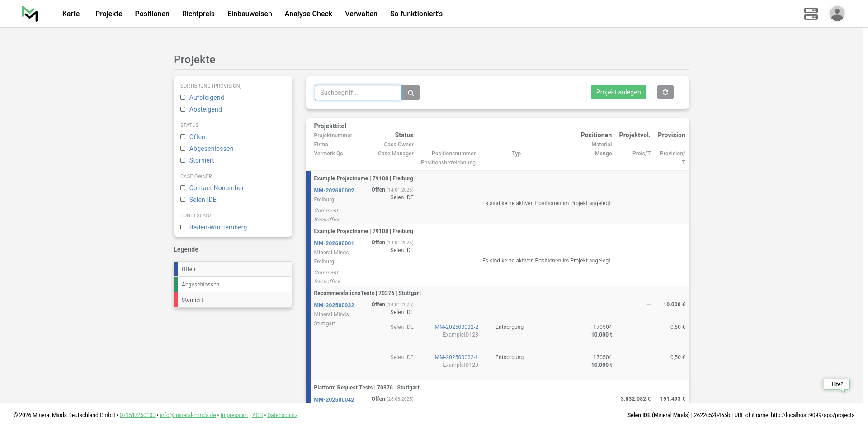Click the Suchbegriff search field
This screenshot has height=426, width=868.
pos(358,93)
